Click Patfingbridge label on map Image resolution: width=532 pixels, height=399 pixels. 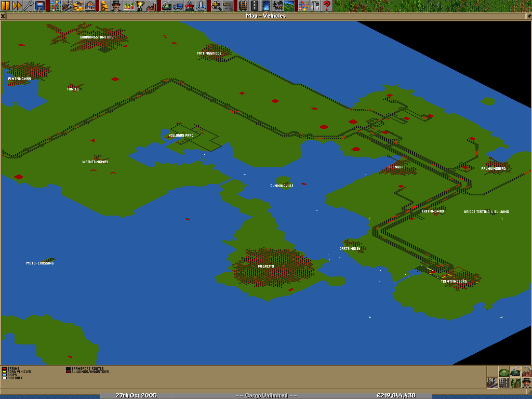pos(209,54)
